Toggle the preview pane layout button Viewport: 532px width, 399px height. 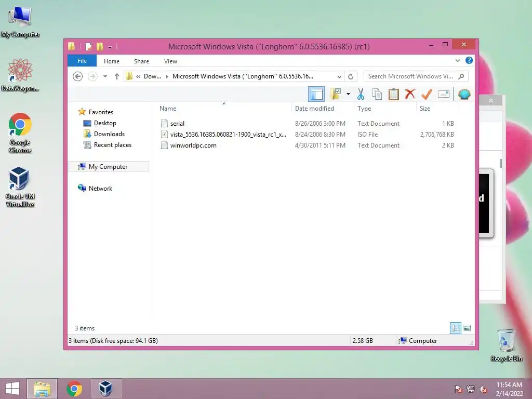(316, 95)
